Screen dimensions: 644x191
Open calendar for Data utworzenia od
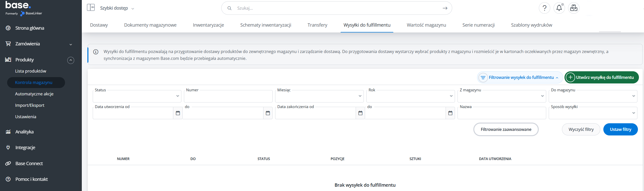pos(178,113)
